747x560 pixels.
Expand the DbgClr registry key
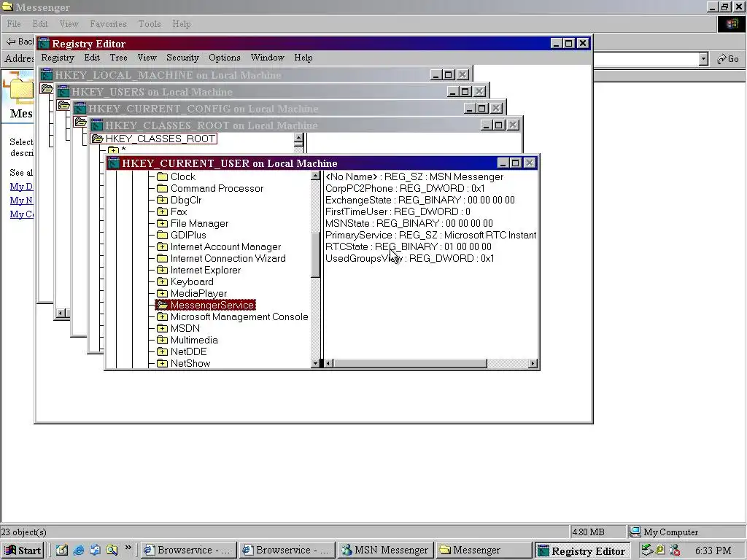click(x=163, y=200)
